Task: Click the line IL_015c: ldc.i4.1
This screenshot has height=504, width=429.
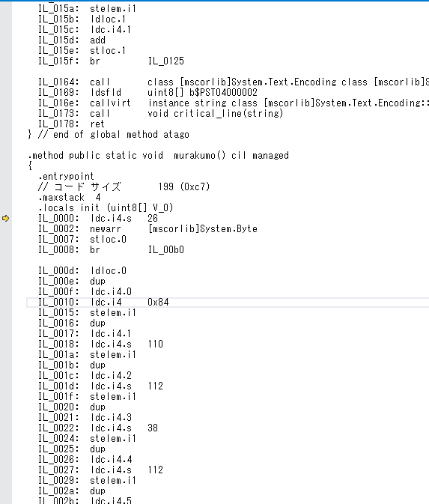Action: tap(85, 29)
